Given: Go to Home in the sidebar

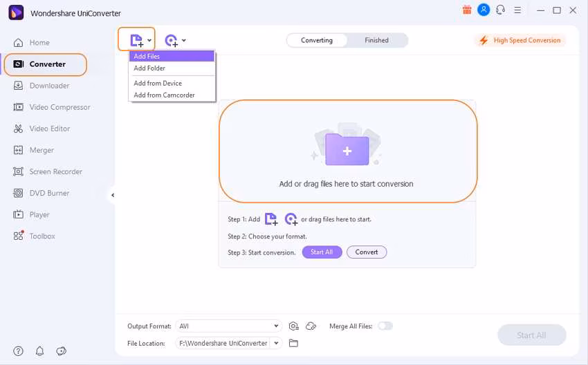Looking at the screenshot, I should 32,43.
